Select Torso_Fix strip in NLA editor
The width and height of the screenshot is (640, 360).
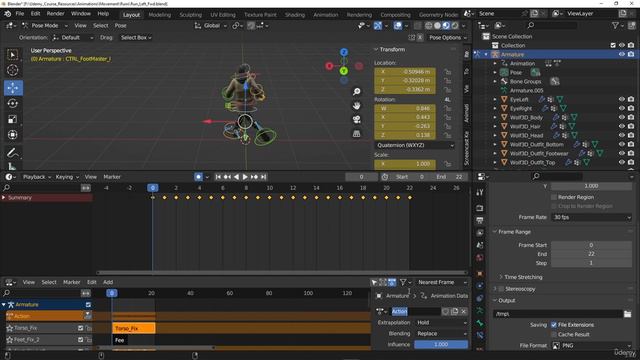(x=134, y=328)
